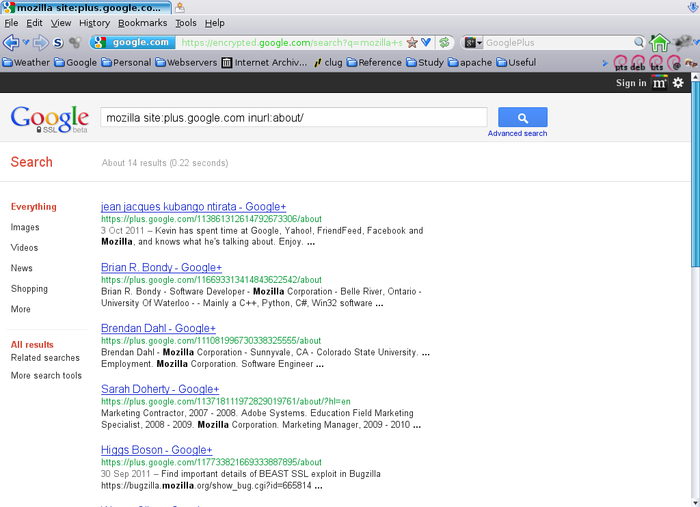Select the mozilla site:plus.google.com tab
Screen dimensions: 700x507
click(87, 8)
